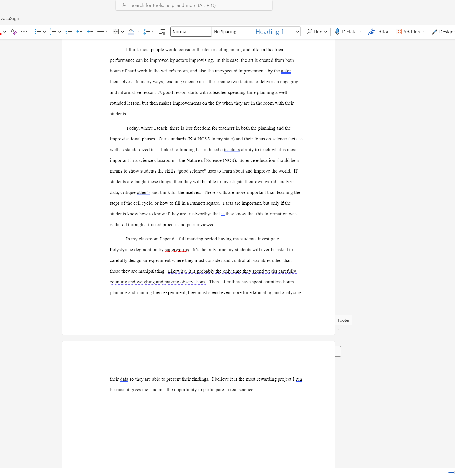Screen dimensions: 455x476
Task: Click the underlined word "data" on page two
Action: pos(124,379)
